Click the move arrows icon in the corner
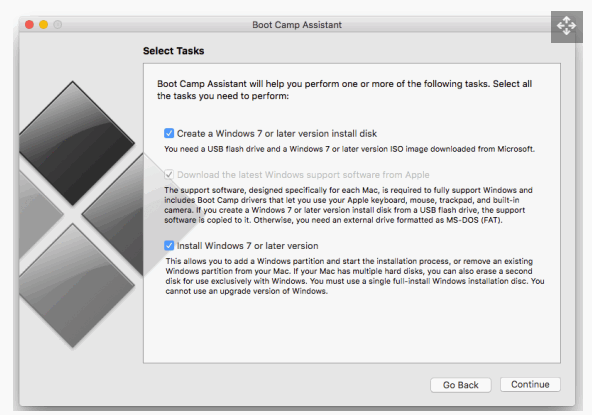This screenshot has height=415, width=592. 566,26
